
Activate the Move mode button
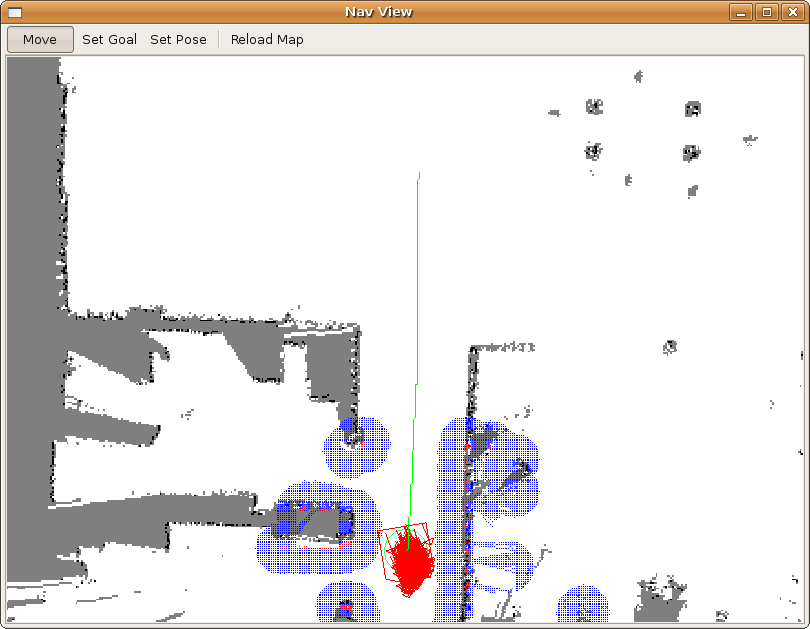click(x=40, y=40)
